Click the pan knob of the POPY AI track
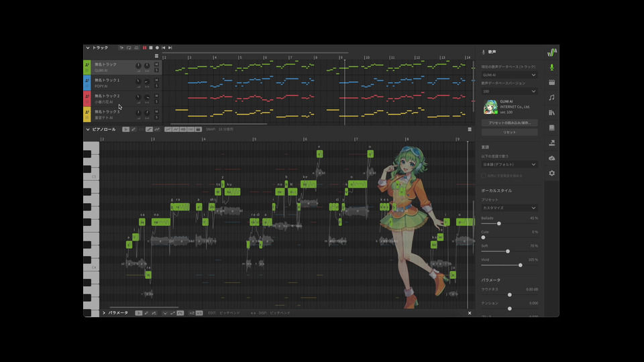 coord(147,81)
